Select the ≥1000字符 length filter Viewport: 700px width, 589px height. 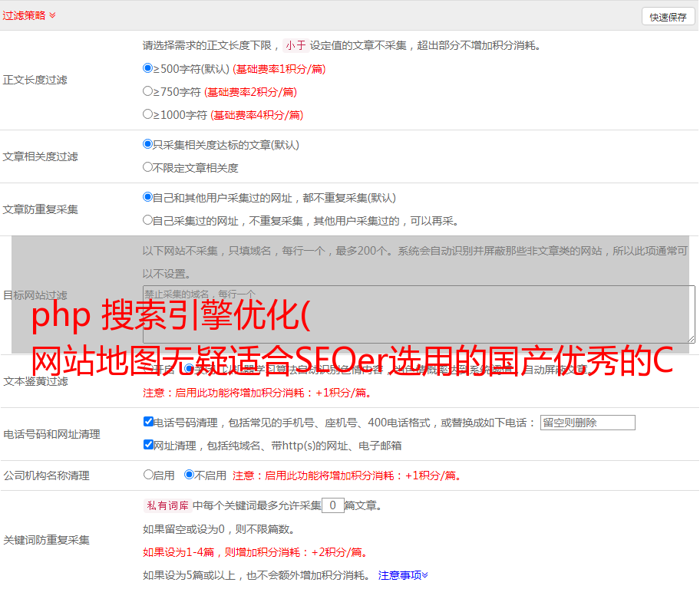click(x=148, y=114)
